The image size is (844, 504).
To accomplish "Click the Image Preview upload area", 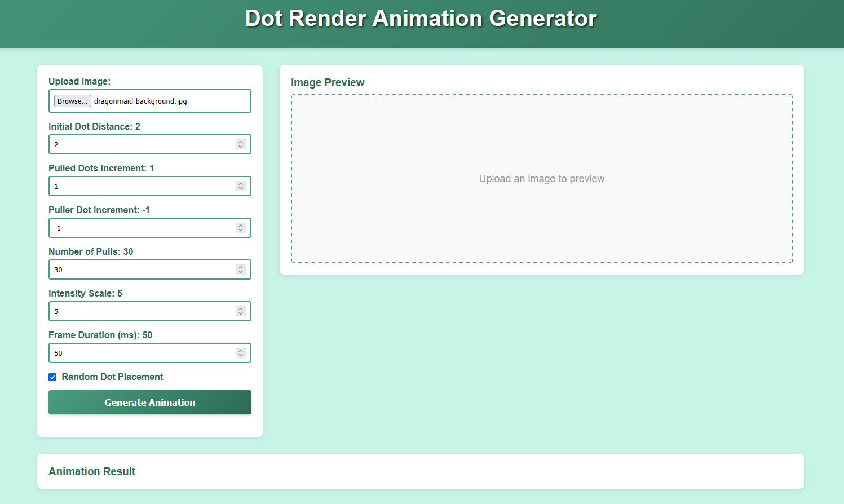I will pyautogui.click(x=541, y=178).
